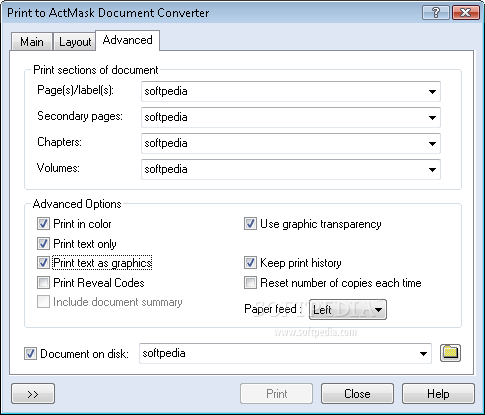Click the Close button

(x=357, y=394)
